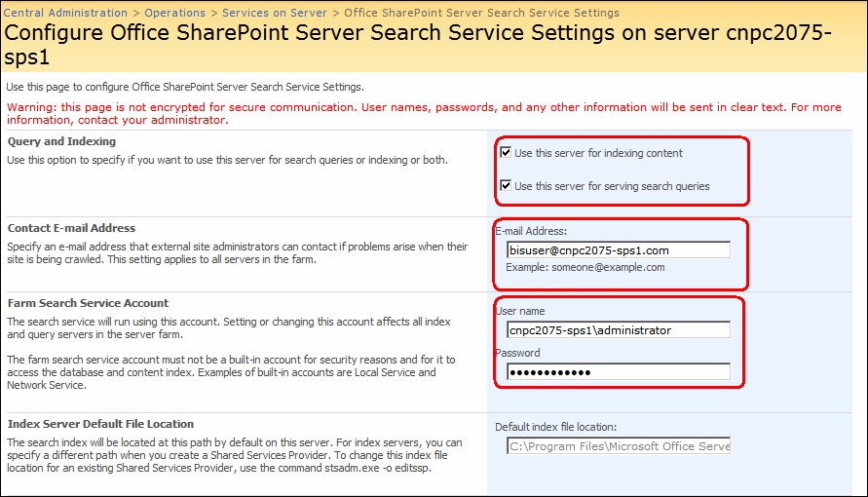Screen dimensions: 868x497
Task: Open the Central Administration breadcrumb link
Action: click(65, 12)
